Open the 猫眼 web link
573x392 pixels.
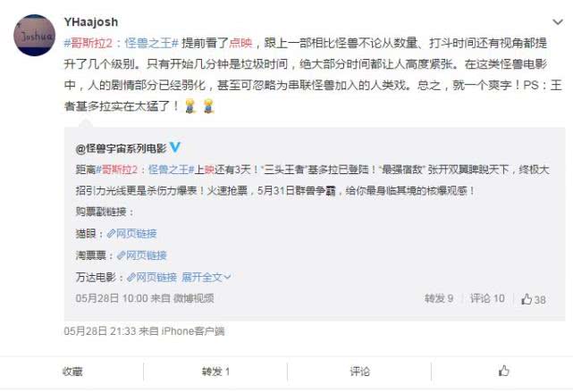(132, 234)
